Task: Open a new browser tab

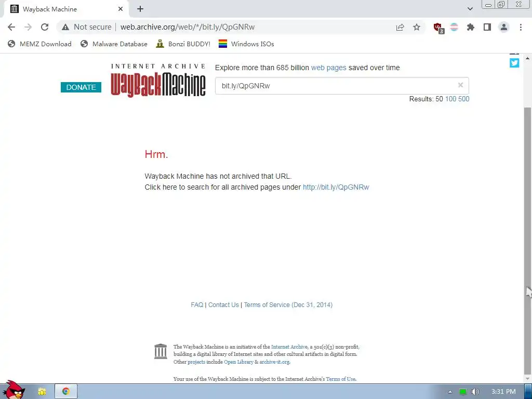Action: point(140,9)
